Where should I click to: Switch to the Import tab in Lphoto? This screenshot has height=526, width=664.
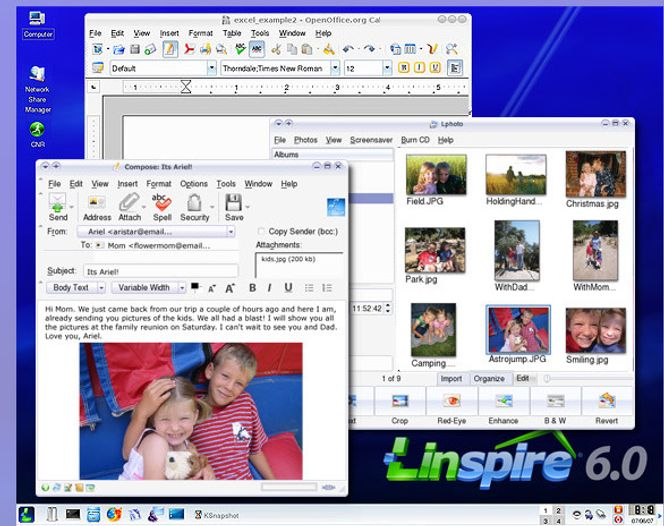click(x=451, y=379)
